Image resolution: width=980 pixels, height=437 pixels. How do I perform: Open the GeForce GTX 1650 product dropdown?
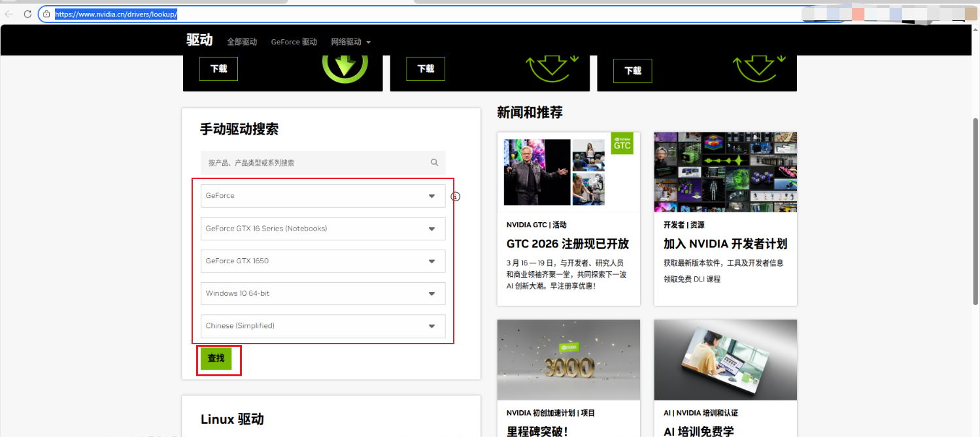(x=323, y=261)
